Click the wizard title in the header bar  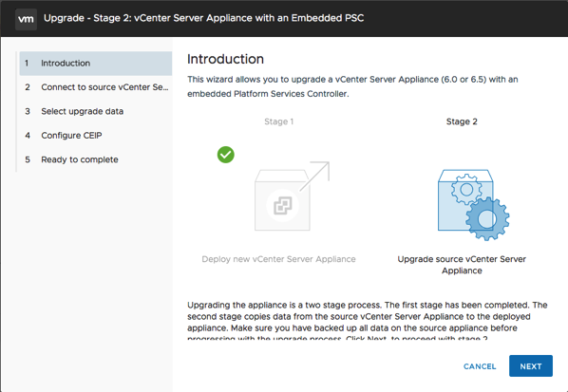[x=204, y=18]
